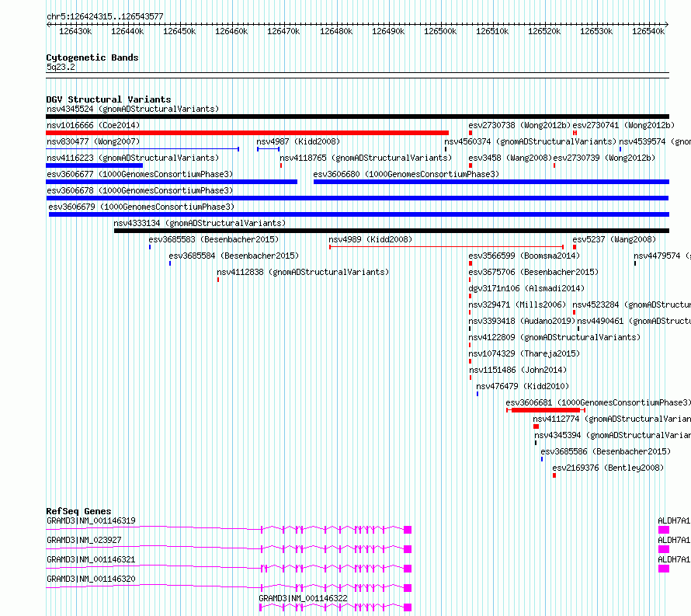Viewport: 691px width, 616px height.
Task: Click the chr5:126424315..126543577 coordinates text
Action: tap(105, 16)
